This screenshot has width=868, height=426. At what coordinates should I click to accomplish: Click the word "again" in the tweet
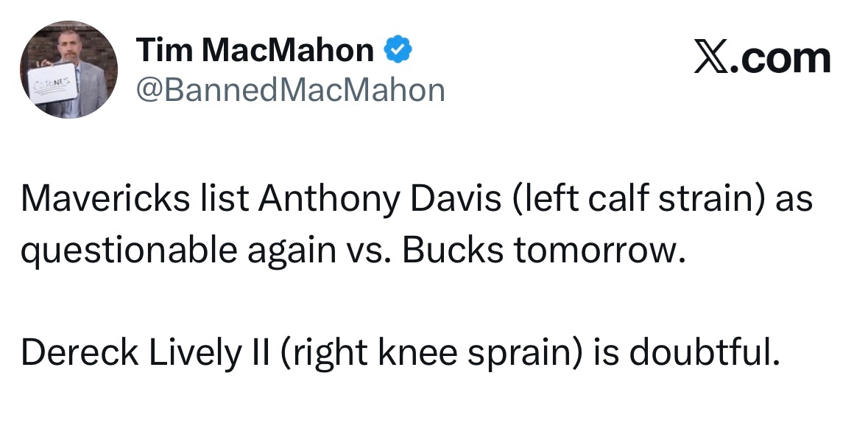point(288,251)
